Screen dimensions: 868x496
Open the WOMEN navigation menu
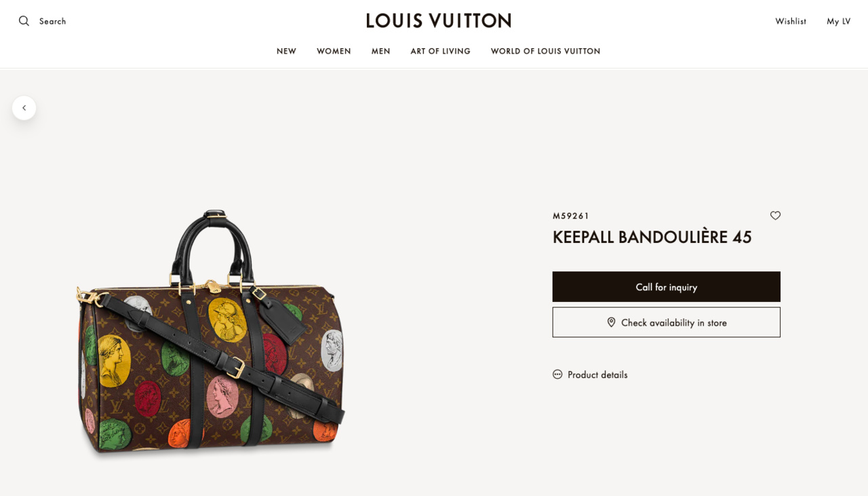click(x=334, y=51)
